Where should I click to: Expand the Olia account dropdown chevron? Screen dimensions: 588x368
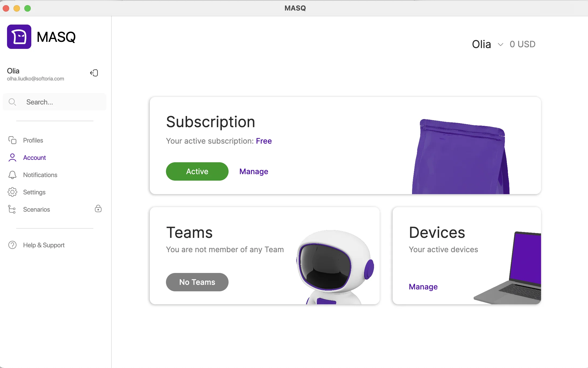point(500,45)
